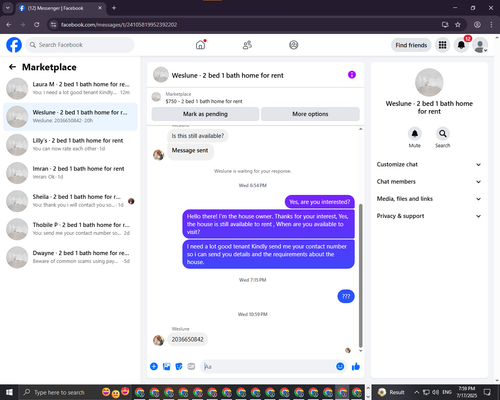This screenshot has height=400, width=500.
Task: Expand Media, files and links section
Action: (429, 199)
